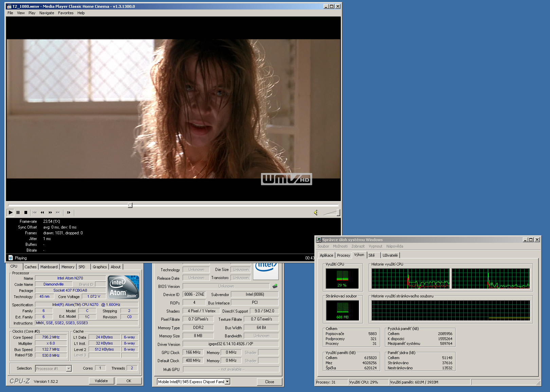Click the Validate button in CPU-Z
The height and width of the screenshot is (392, 550).
click(101, 381)
